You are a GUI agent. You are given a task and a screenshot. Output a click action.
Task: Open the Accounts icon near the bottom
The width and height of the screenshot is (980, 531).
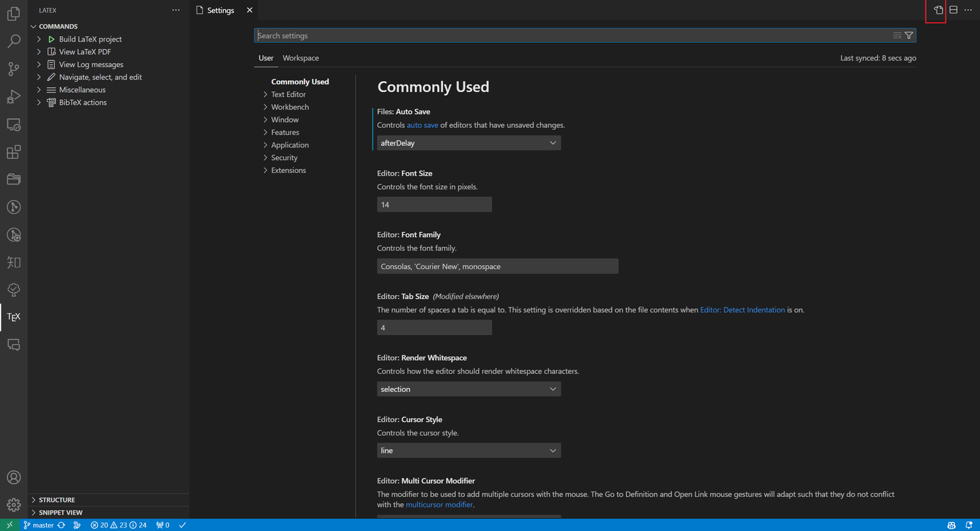14,477
